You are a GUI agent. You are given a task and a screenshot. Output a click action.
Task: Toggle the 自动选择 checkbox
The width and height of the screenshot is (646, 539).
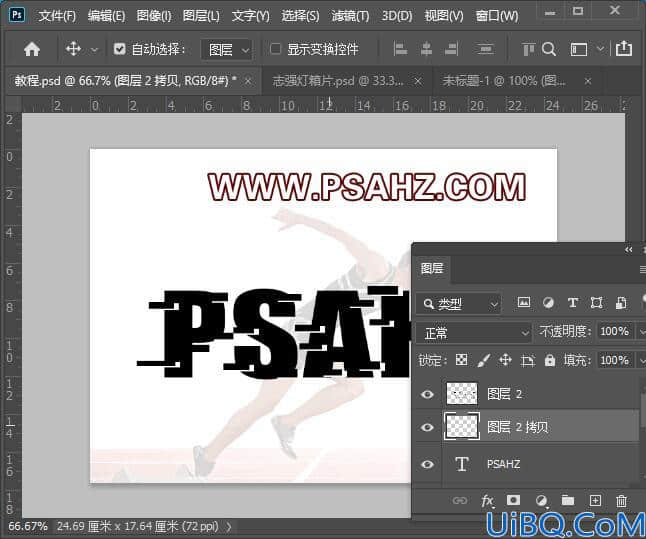click(119, 49)
